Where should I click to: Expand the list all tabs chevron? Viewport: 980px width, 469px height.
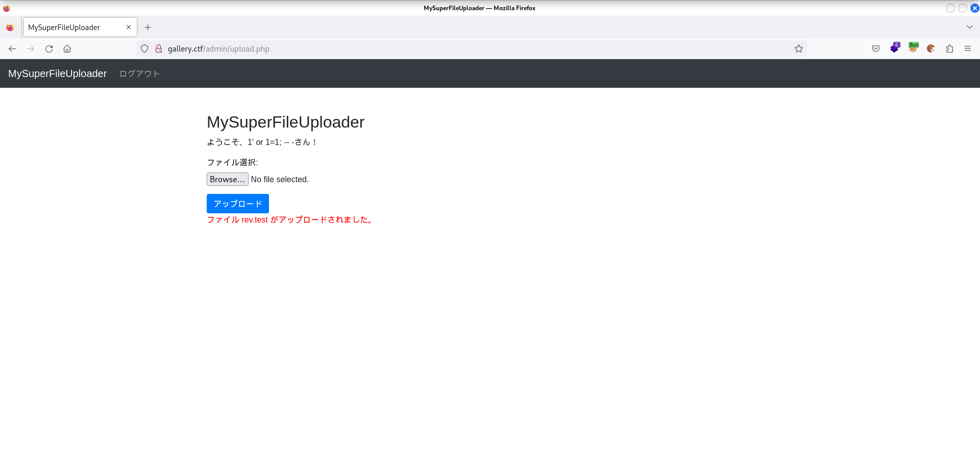point(970,27)
